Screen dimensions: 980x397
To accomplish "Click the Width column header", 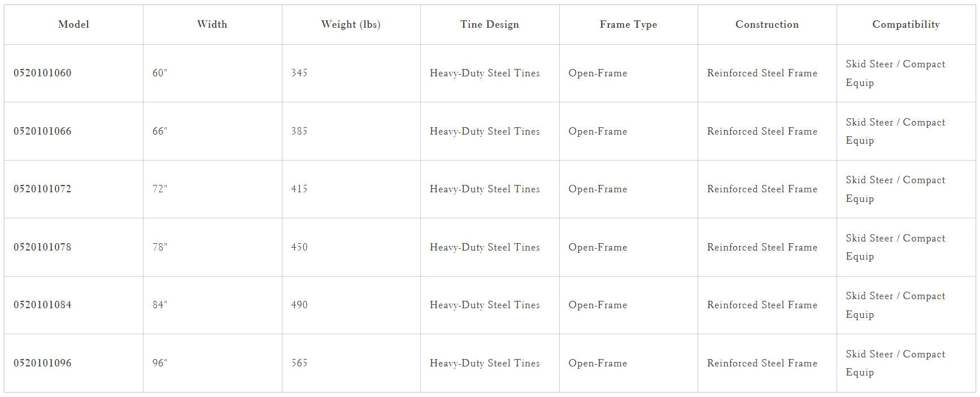I will [212, 24].
